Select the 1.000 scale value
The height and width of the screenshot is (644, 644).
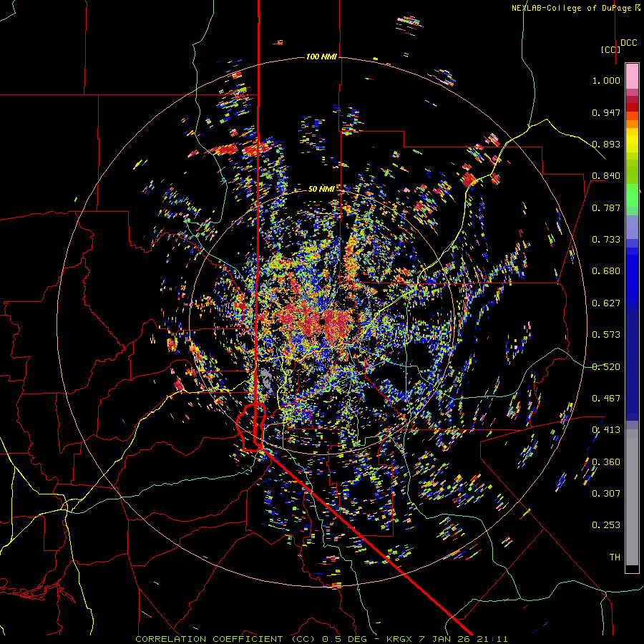coord(606,80)
